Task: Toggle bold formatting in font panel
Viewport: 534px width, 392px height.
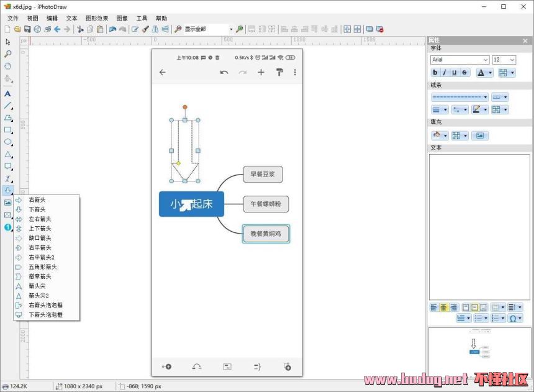Action: tap(435, 73)
